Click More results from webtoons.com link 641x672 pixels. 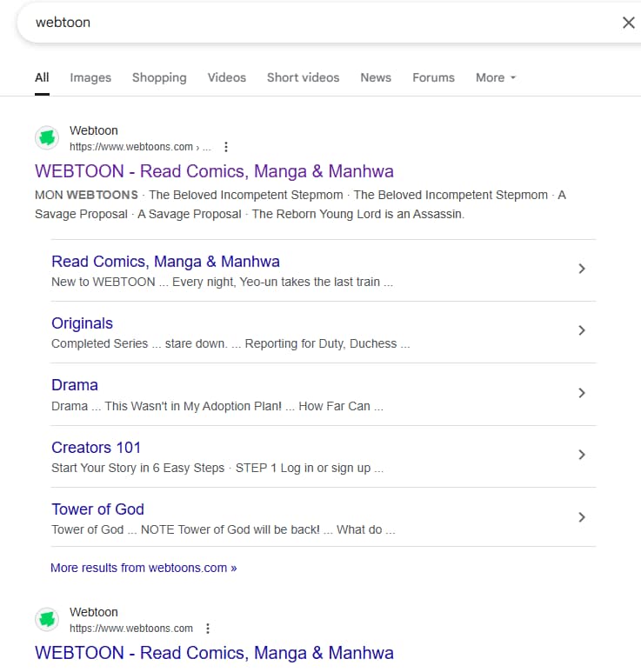[144, 568]
